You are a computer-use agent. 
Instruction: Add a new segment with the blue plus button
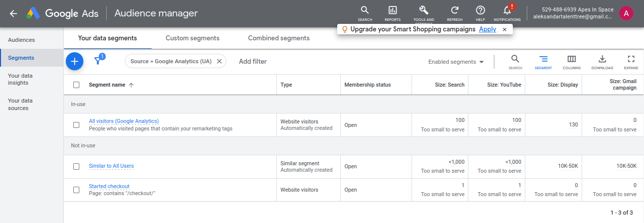pos(74,61)
